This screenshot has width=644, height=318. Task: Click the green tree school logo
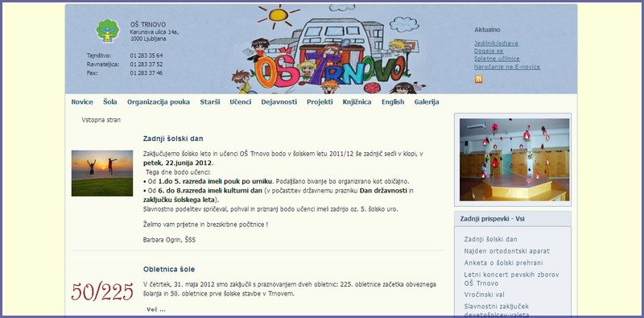108,31
